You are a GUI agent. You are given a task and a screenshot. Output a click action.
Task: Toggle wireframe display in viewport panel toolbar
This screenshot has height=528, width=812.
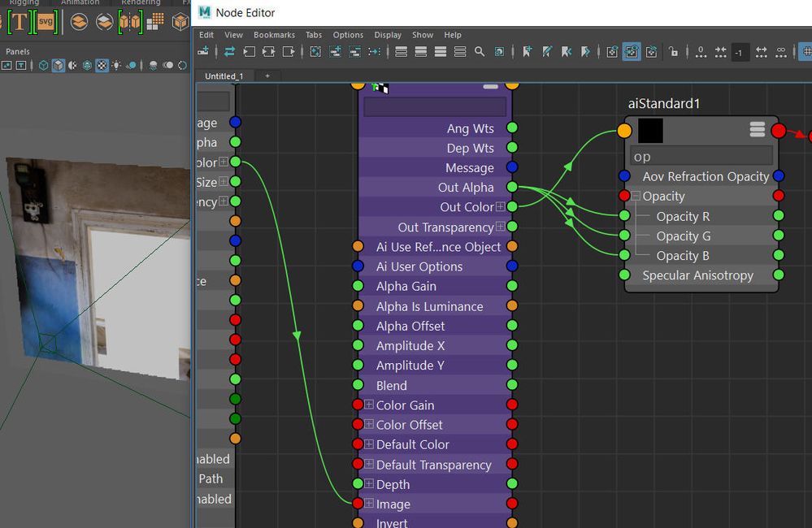[44, 65]
